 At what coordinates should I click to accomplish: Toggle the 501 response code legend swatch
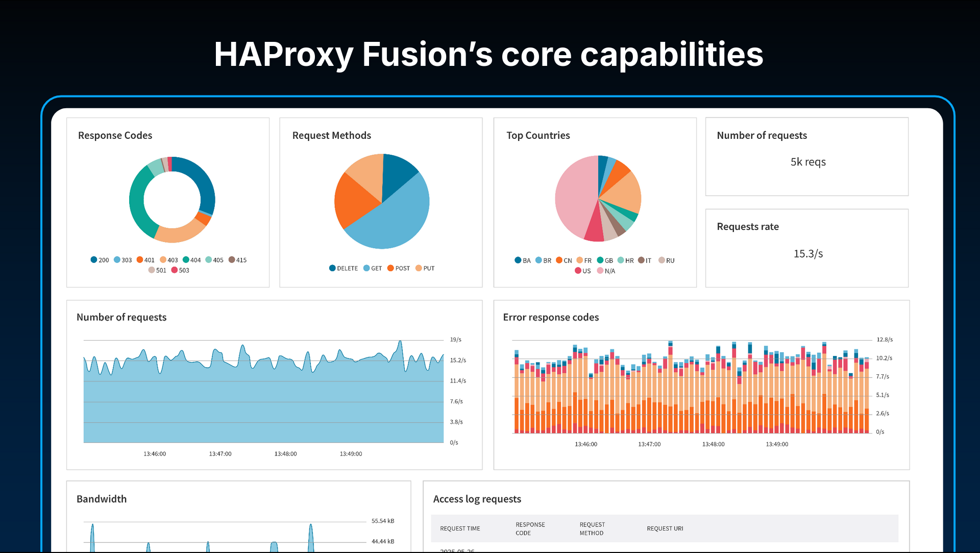(152, 270)
